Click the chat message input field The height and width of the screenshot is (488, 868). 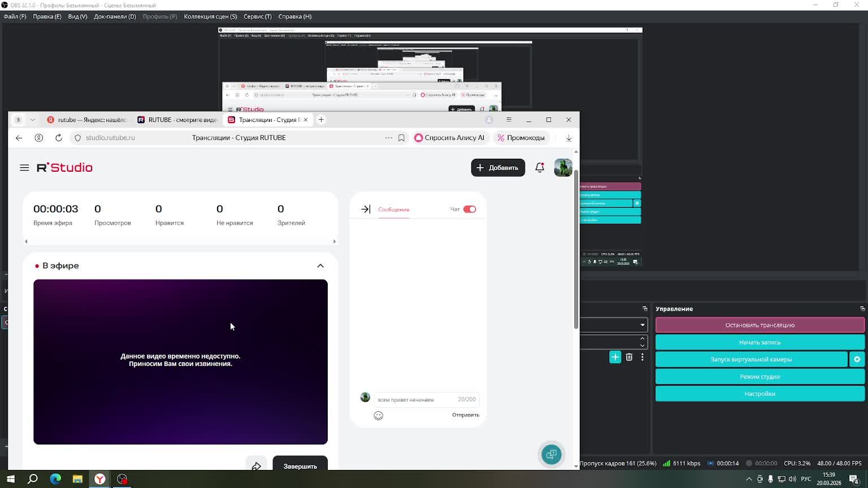[427, 400]
